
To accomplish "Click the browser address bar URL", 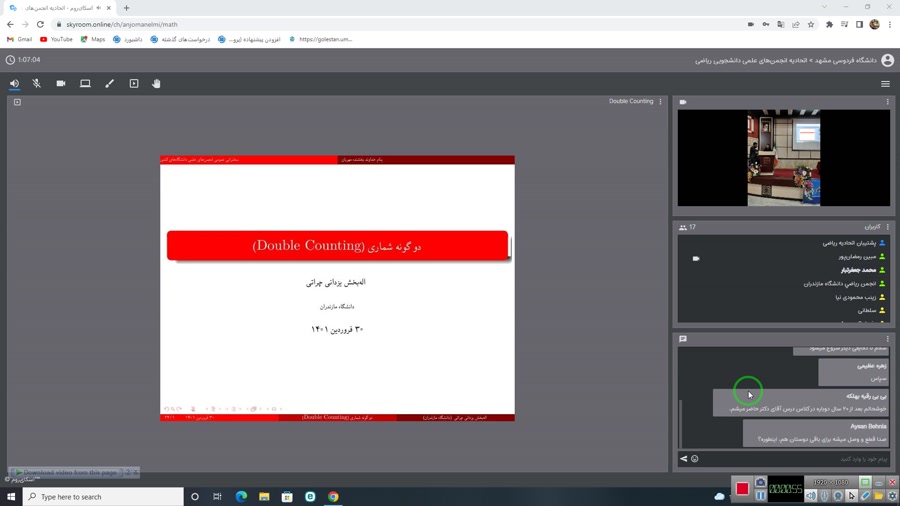I will click(122, 25).
